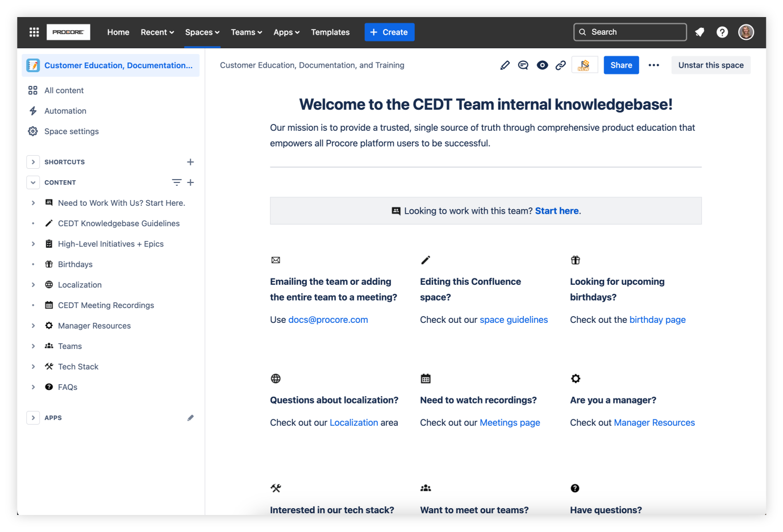Open the inline comments icon
The height and width of the screenshot is (532, 783).
coord(523,65)
